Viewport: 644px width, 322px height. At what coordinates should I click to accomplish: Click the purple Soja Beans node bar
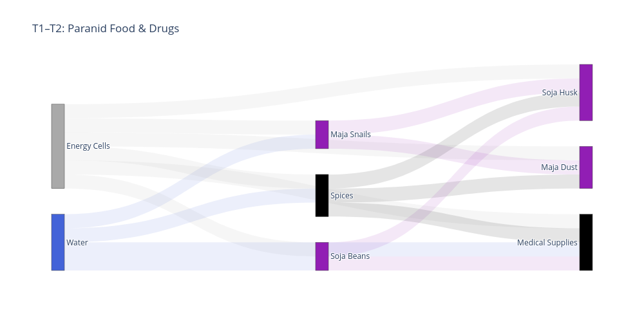(322, 256)
